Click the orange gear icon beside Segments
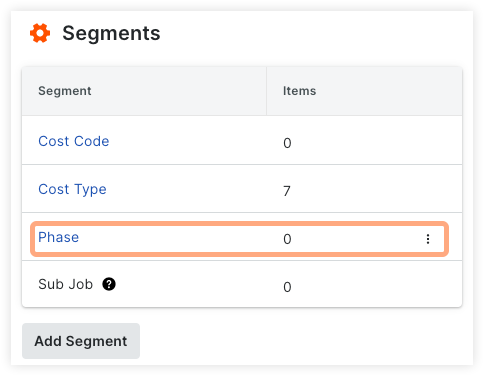484x376 pixels. (x=40, y=33)
